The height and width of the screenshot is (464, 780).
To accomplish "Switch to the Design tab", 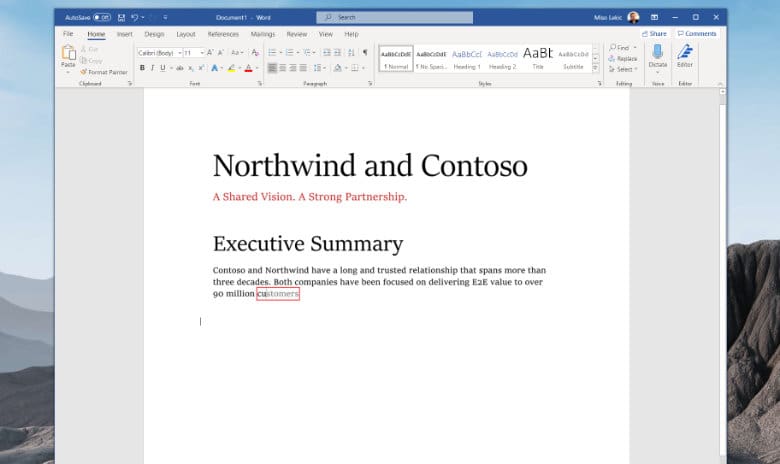I will point(154,34).
